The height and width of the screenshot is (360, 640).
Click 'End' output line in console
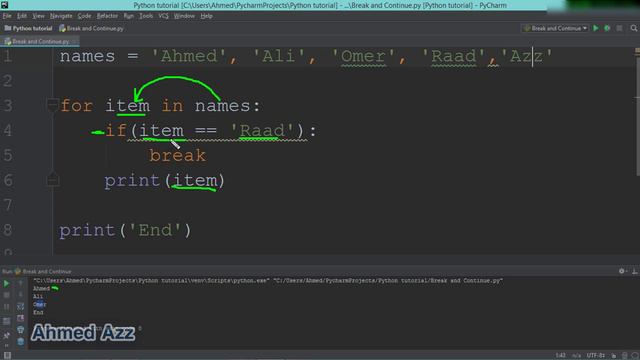(38, 312)
